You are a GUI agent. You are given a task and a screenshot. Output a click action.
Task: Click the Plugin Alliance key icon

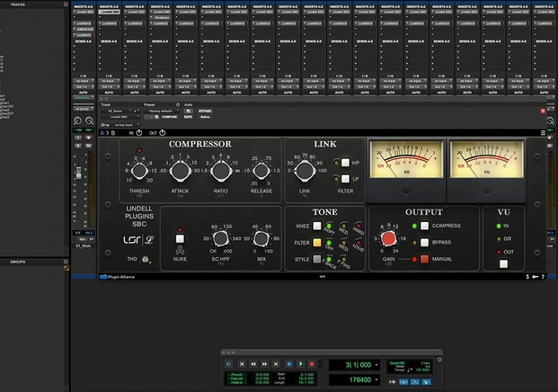(535, 277)
